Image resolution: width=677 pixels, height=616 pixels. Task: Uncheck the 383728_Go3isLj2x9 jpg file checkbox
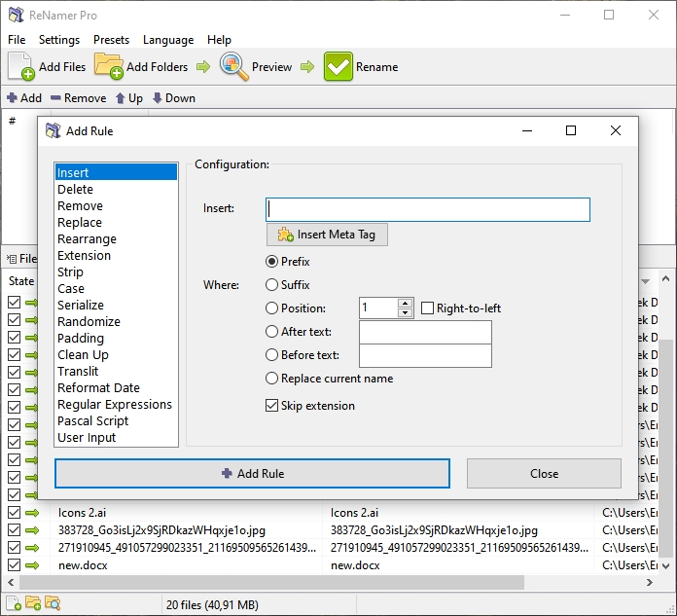click(x=14, y=529)
